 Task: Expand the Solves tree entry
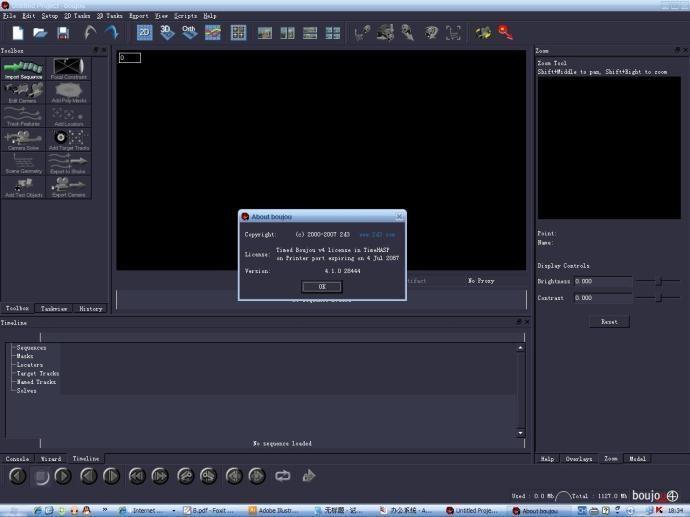tap(26, 390)
